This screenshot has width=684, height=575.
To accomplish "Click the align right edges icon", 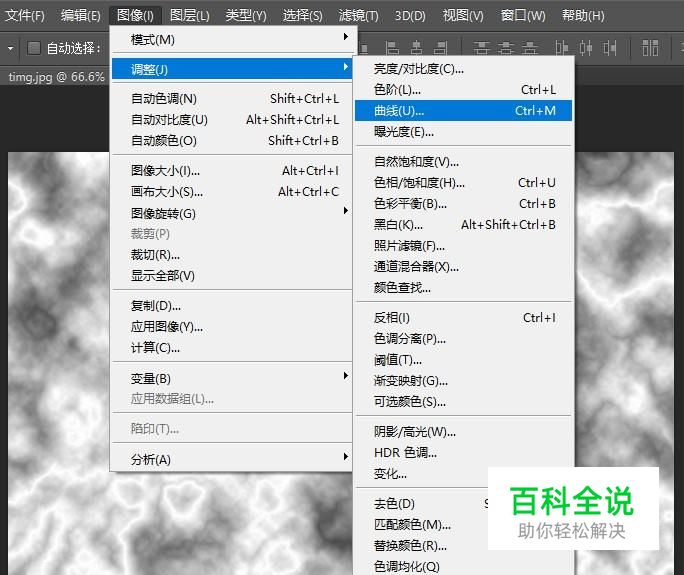I will (441, 48).
